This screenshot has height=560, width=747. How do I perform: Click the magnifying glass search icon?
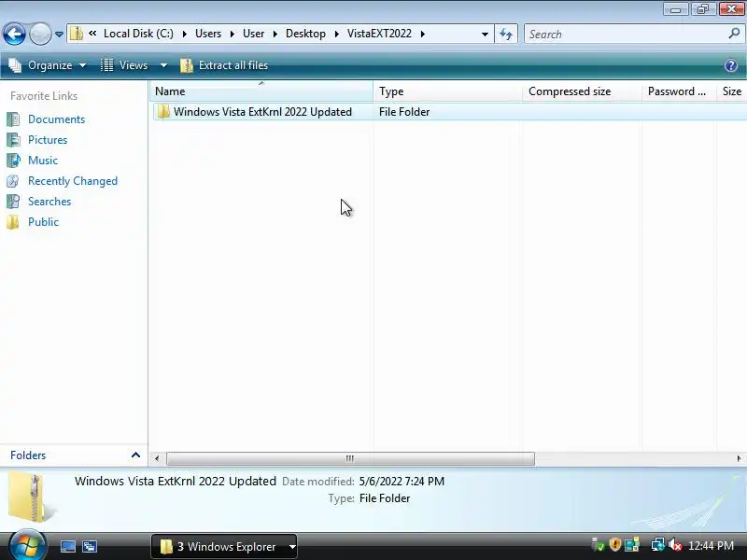(x=734, y=34)
